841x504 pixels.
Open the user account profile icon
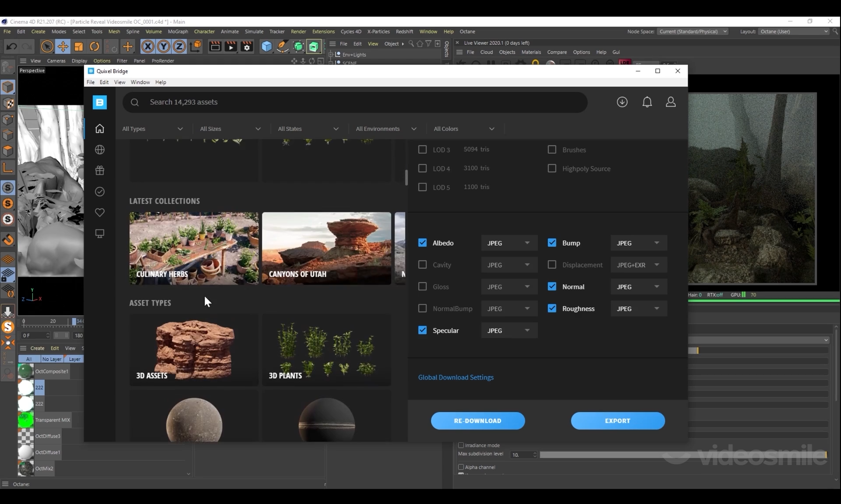(x=671, y=102)
